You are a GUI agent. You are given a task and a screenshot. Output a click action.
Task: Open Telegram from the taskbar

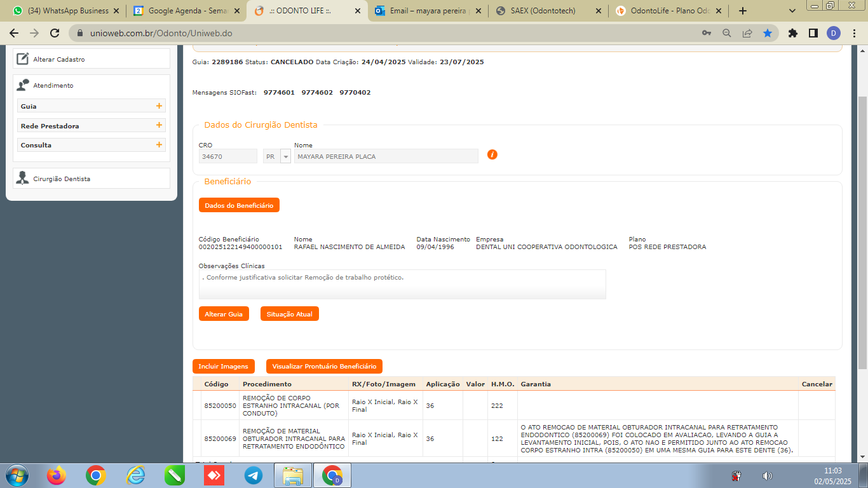pos(254,475)
